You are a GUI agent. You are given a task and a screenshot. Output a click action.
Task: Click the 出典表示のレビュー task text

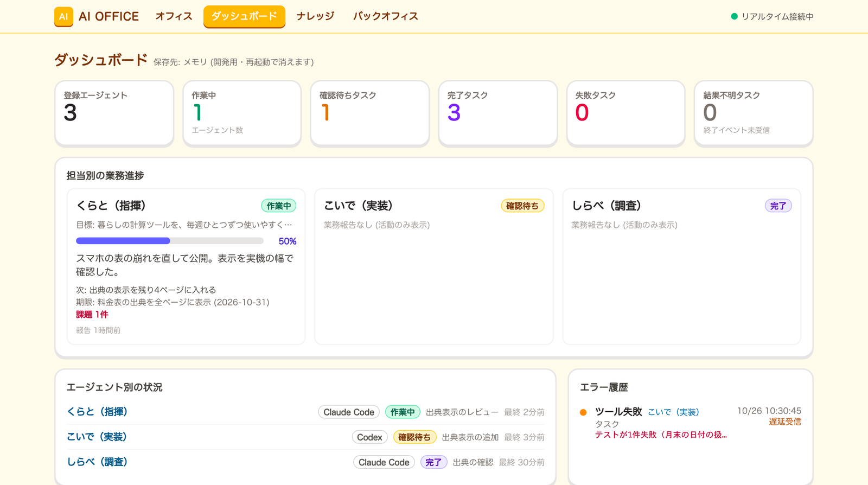462,412
